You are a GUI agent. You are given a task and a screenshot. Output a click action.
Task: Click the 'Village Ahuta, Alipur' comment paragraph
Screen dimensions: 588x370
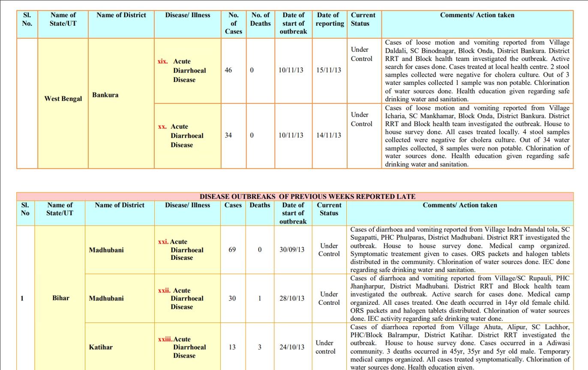pyautogui.click(x=460, y=347)
